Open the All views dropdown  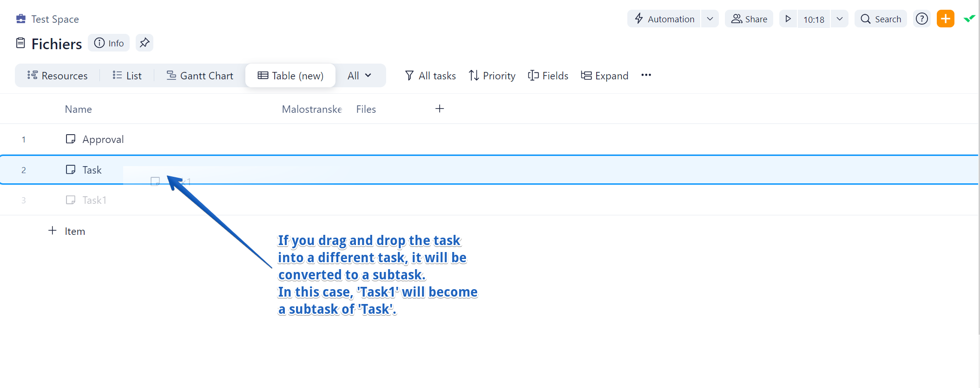click(x=360, y=76)
